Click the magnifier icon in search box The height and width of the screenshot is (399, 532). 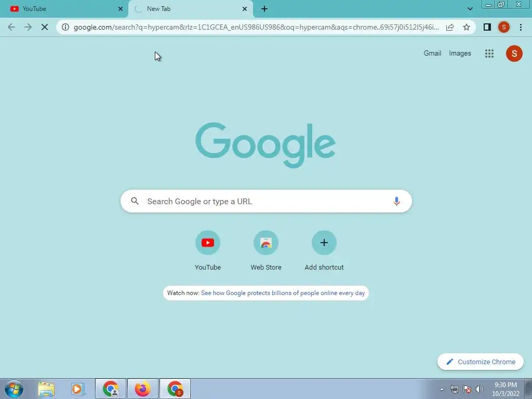(135, 201)
